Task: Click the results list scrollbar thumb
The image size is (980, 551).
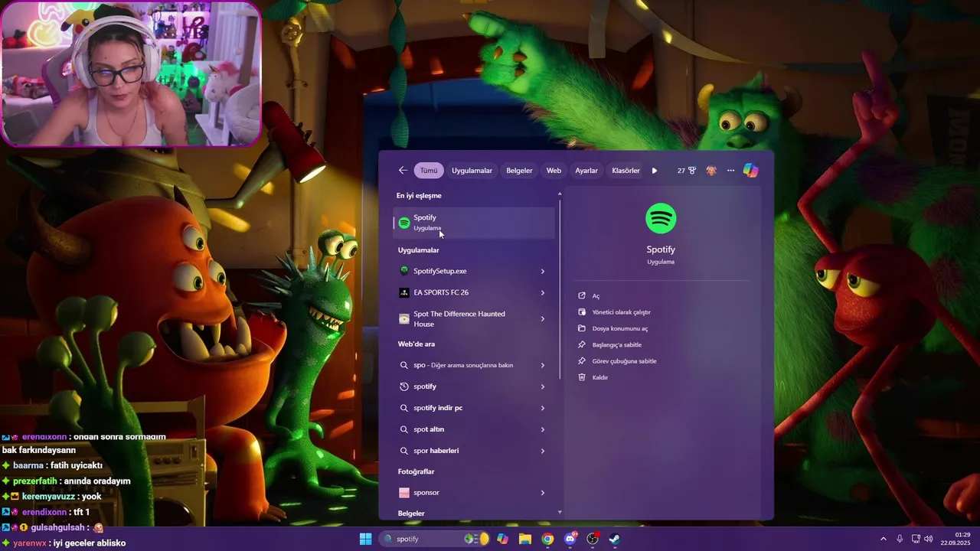Action: [560, 289]
